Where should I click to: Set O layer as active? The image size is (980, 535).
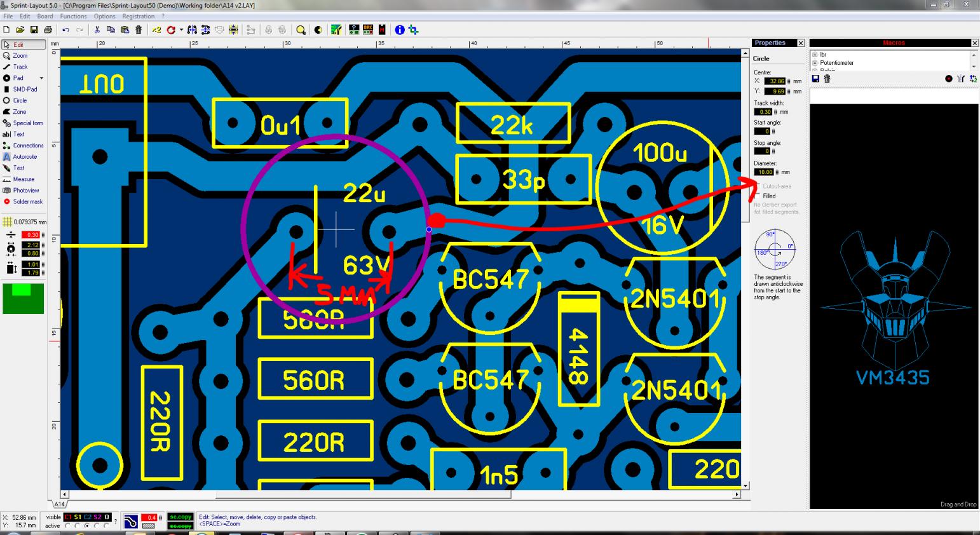tap(107, 525)
